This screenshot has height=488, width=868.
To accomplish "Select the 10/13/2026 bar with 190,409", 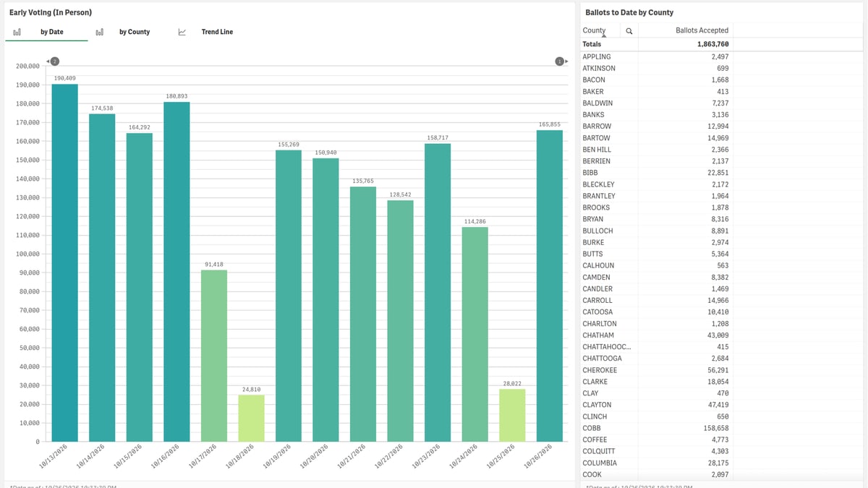I will click(64, 263).
